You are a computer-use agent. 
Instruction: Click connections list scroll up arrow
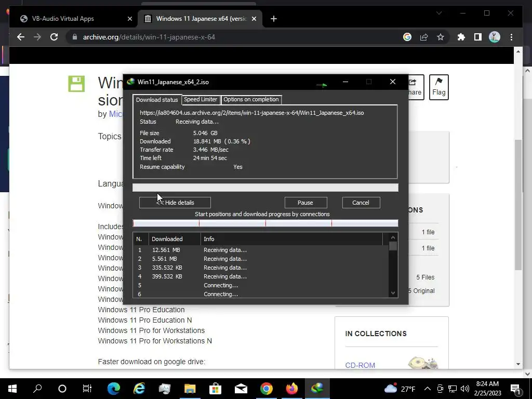pyautogui.click(x=393, y=237)
